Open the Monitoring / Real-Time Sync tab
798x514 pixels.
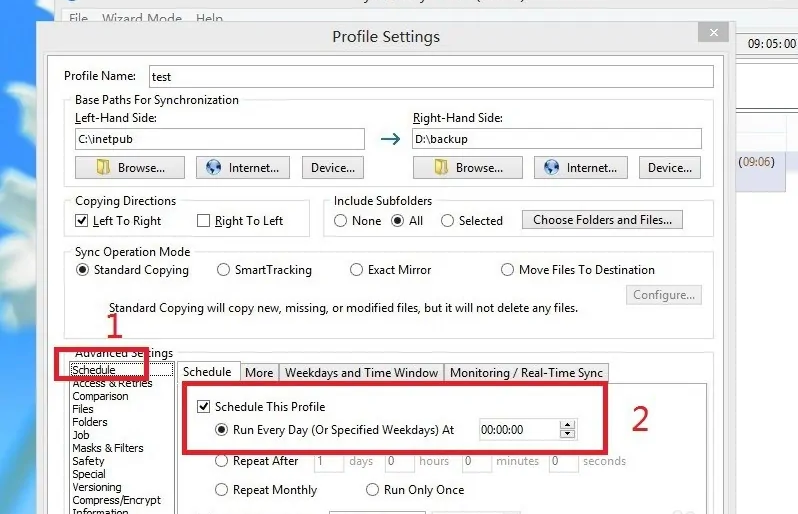526,373
